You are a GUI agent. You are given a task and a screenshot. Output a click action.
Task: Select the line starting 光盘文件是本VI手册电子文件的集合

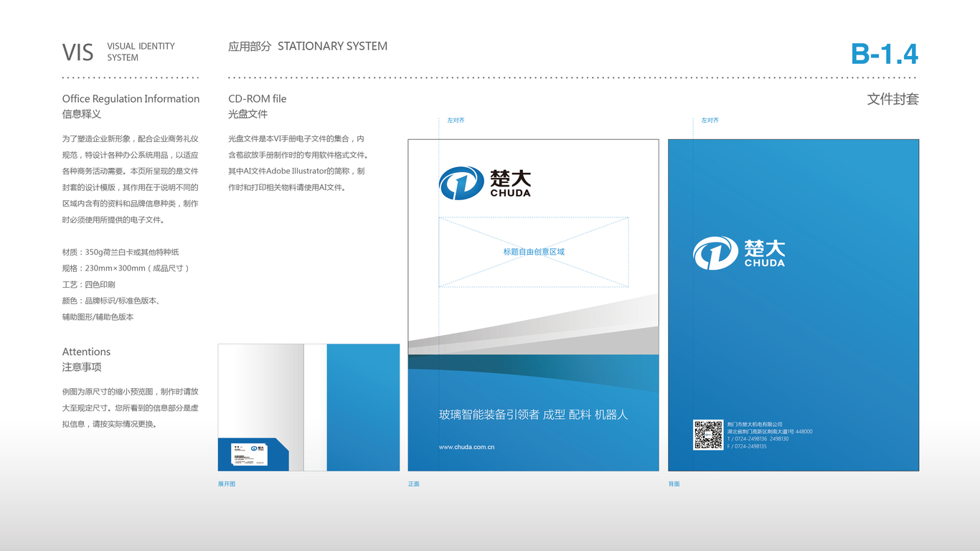296,138
